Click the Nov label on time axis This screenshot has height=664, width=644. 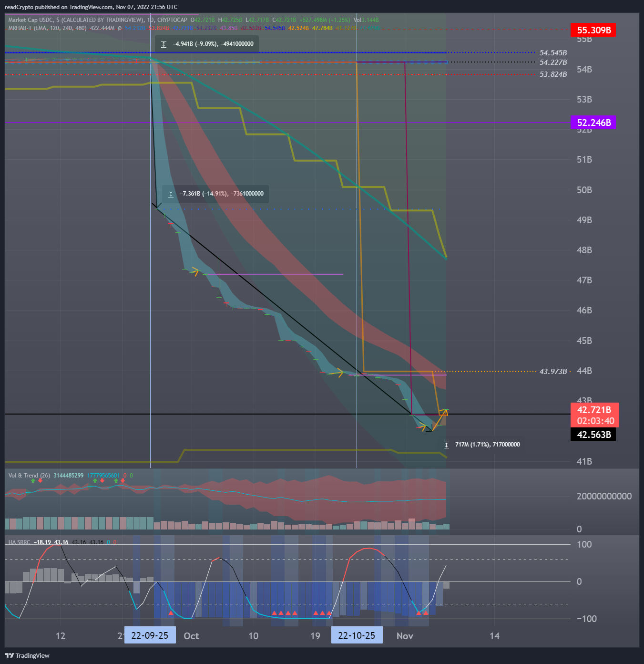pos(405,636)
